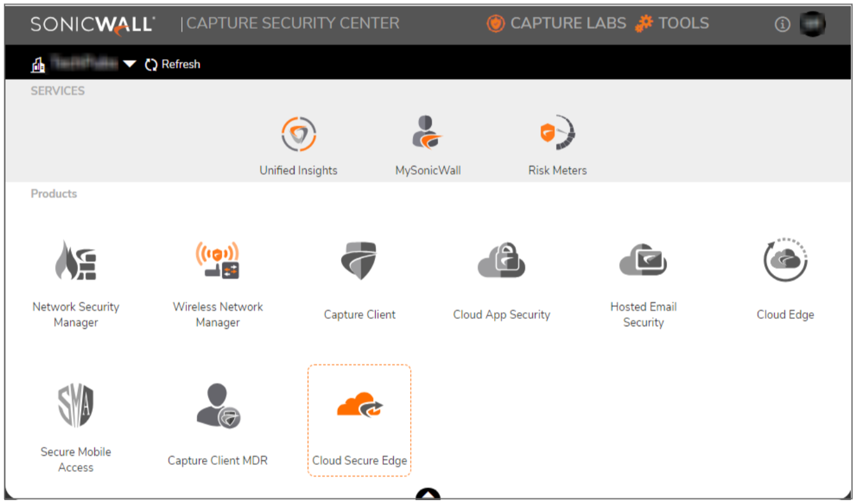
Task: Open the user profile avatar
Action: coord(812,25)
